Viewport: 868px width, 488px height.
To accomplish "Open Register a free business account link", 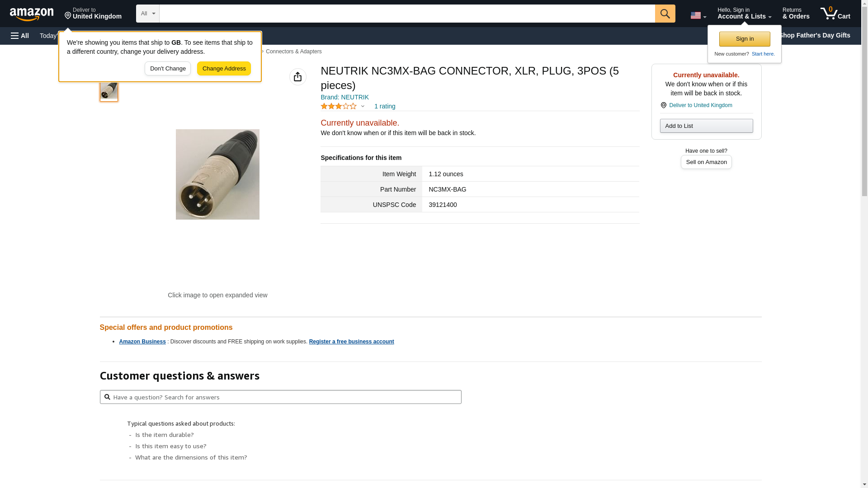I will pos(351,342).
